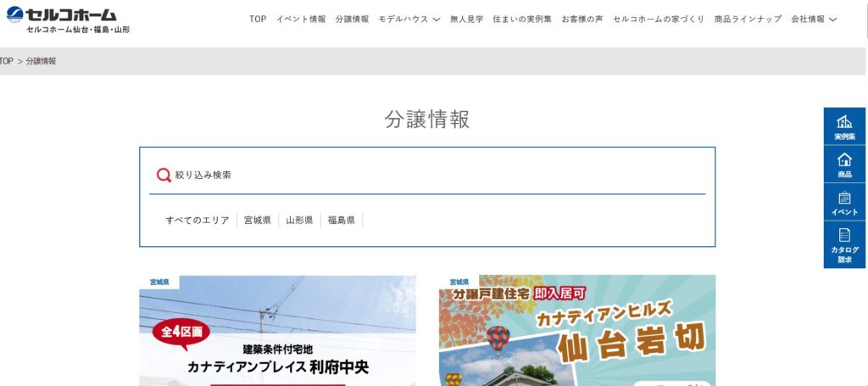Filter listings by 福島県
Image resolution: width=868 pixels, height=386 pixels.
342,221
